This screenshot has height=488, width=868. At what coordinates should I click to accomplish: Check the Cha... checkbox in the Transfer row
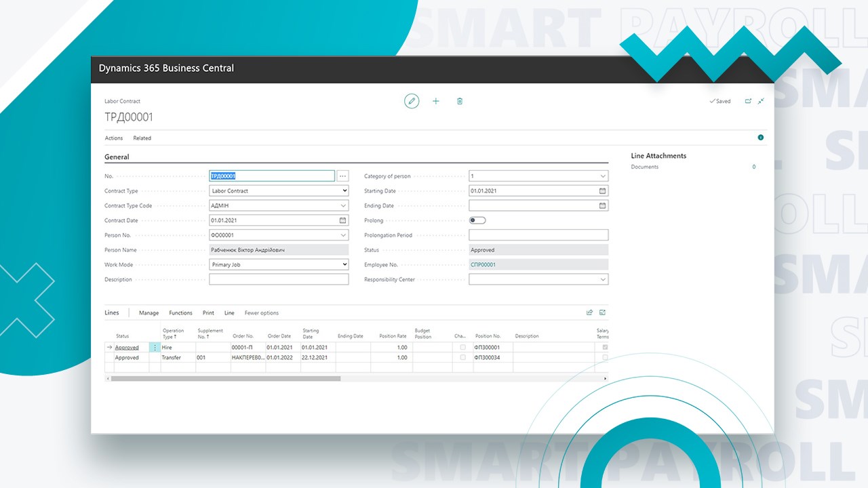462,357
